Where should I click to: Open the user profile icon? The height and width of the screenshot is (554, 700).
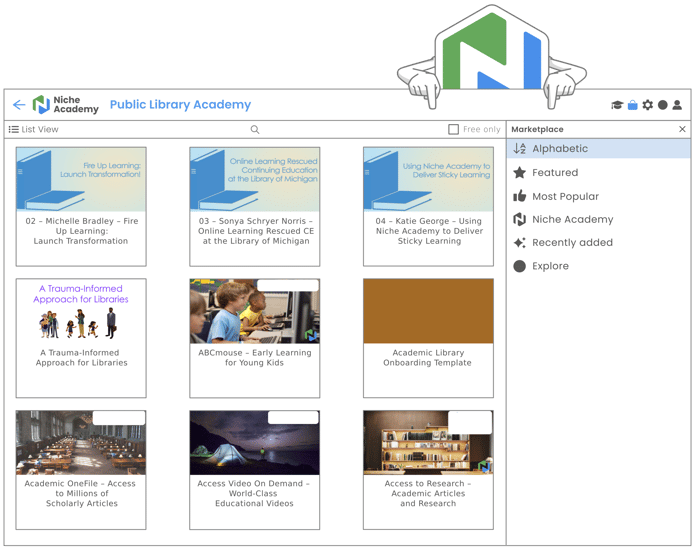tap(677, 105)
